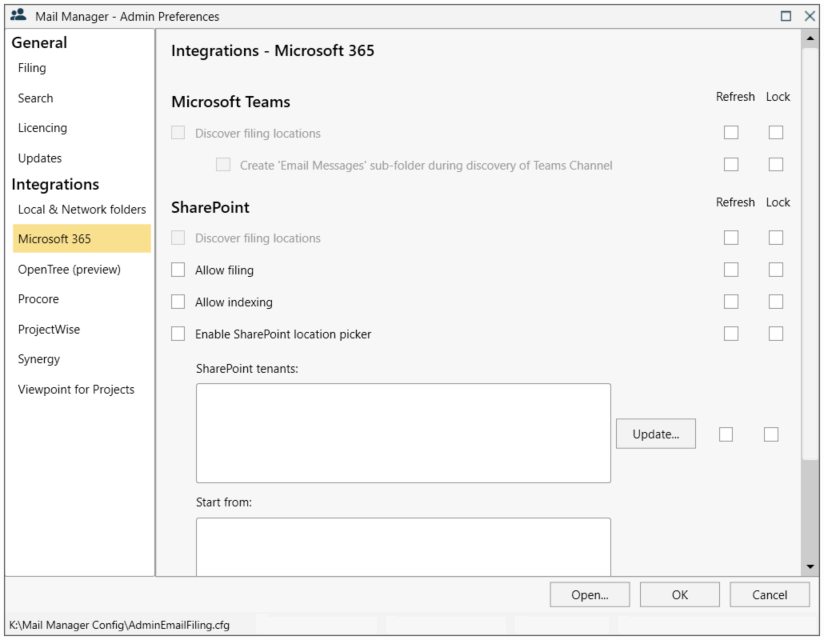824x640 pixels.
Task: Open the Search preferences page
Action: [x=35, y=97]
